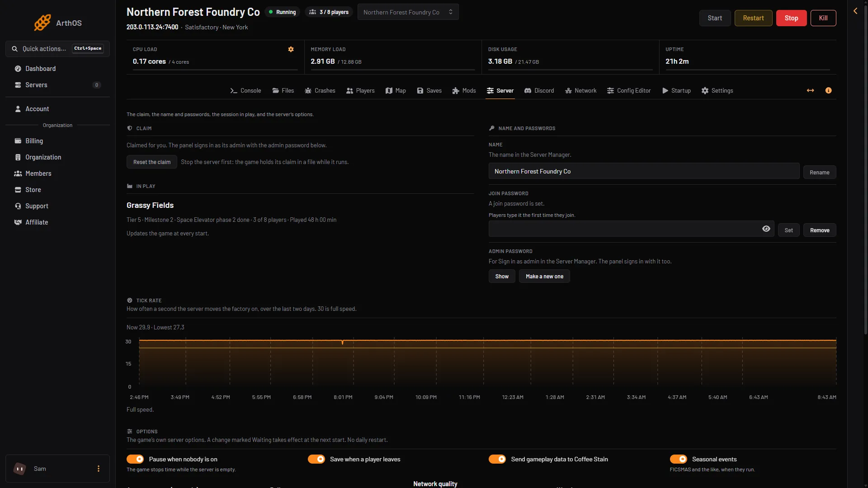The width and height of the screenshot is (868, 488).
Task: Go to Account page
Action: click(57, 109)
